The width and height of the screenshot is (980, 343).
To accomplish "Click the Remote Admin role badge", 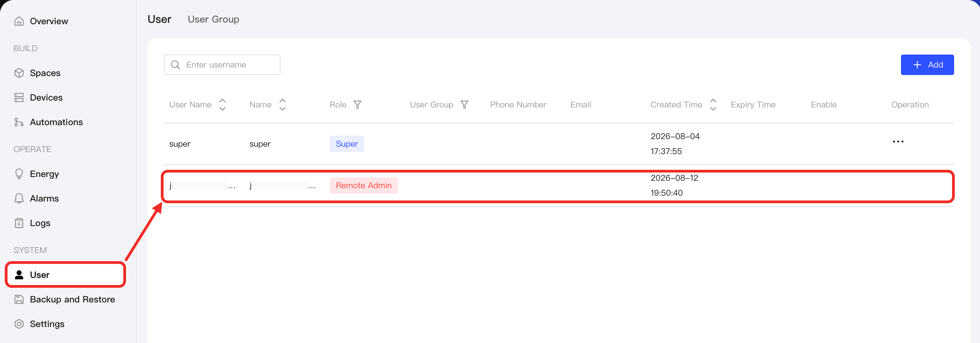I will click(363, 186).
